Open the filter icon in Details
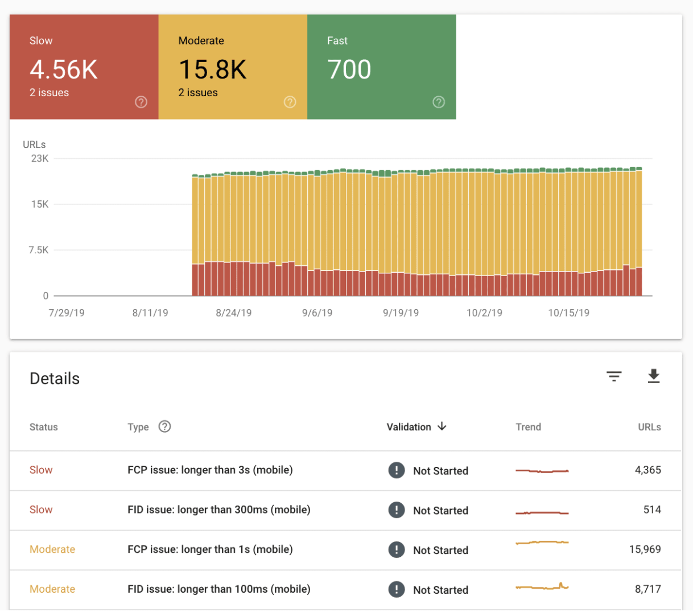Screen dimensions: 693x616 pos(614,376)
